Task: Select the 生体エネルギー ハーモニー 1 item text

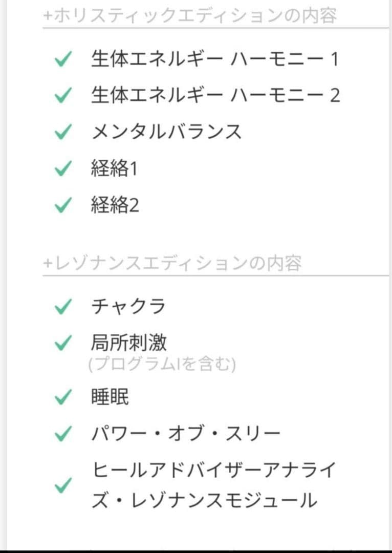Action: coord(215,60)
